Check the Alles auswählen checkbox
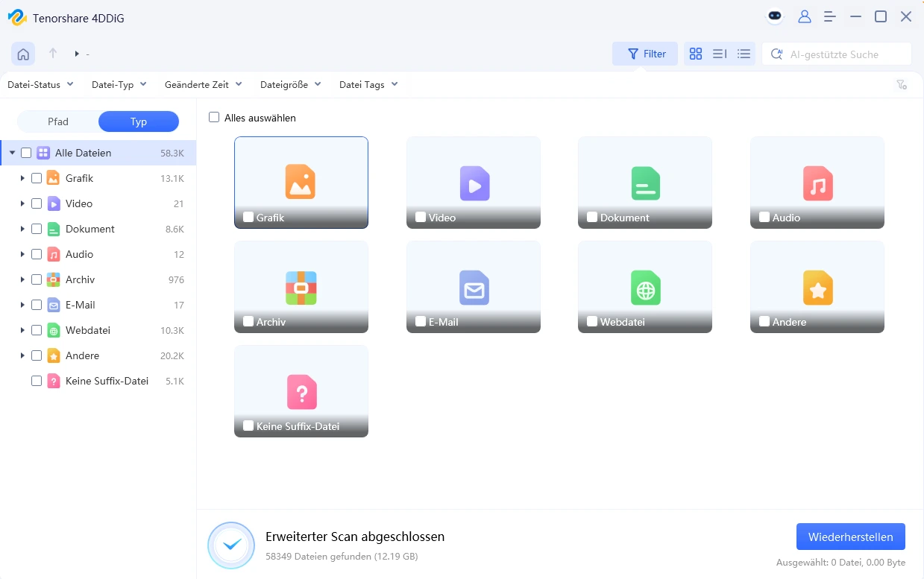The width and height of the screenshot is (924, 579). pos(215,118)
